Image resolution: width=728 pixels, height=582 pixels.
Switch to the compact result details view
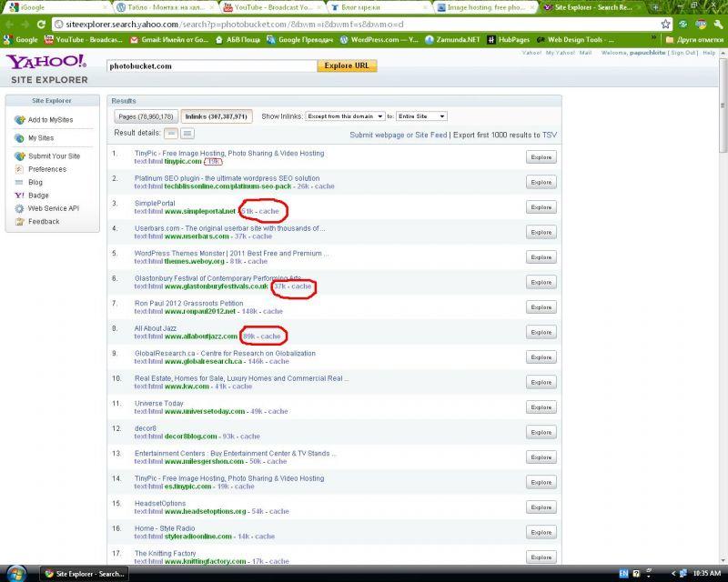[x=171, y=134]
